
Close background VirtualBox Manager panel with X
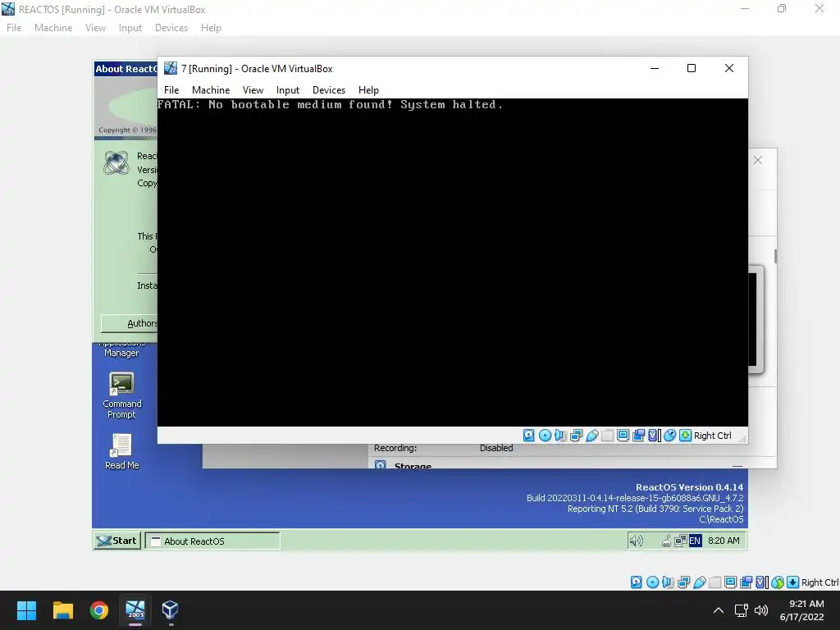757,160
